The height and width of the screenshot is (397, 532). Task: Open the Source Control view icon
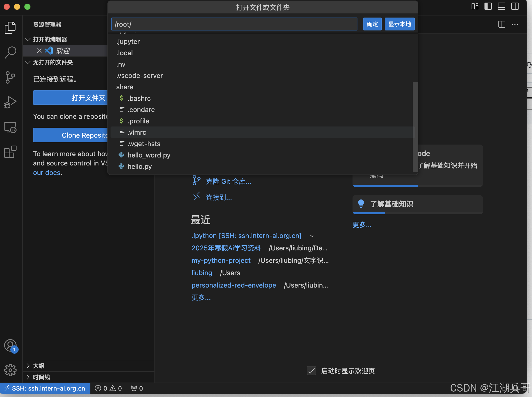[10, 77]
